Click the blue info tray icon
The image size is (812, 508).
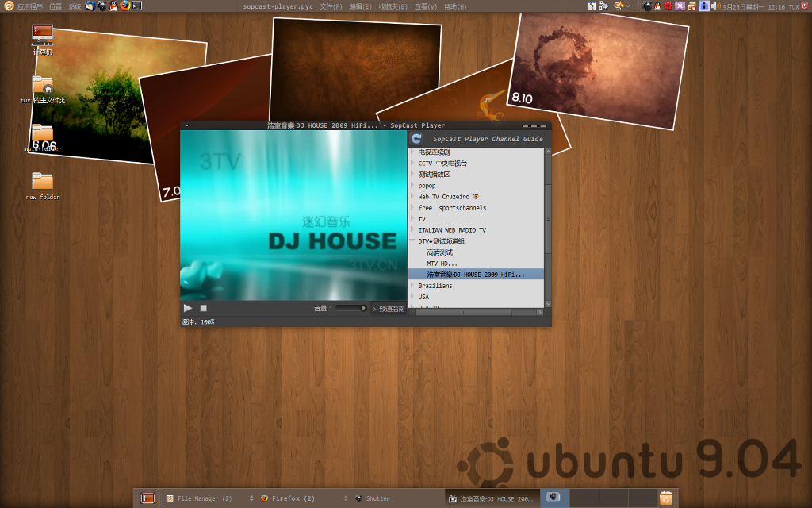704,6
